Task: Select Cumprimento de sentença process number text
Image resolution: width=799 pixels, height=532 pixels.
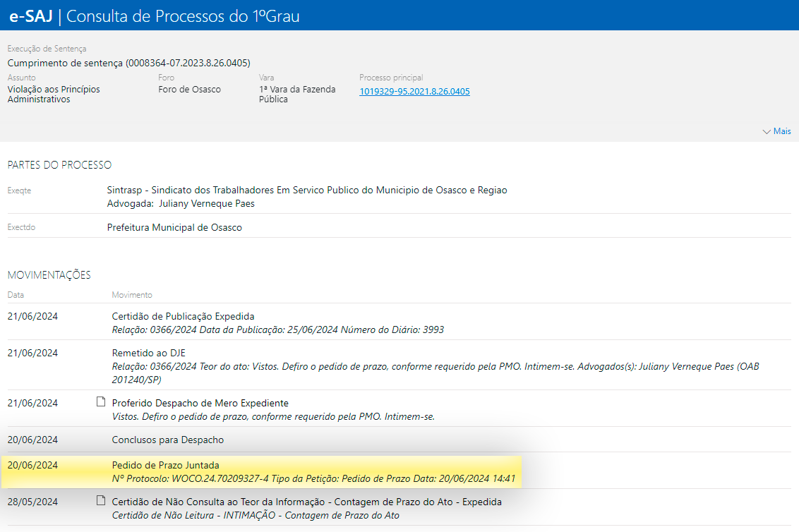Action: pos(129,64)
